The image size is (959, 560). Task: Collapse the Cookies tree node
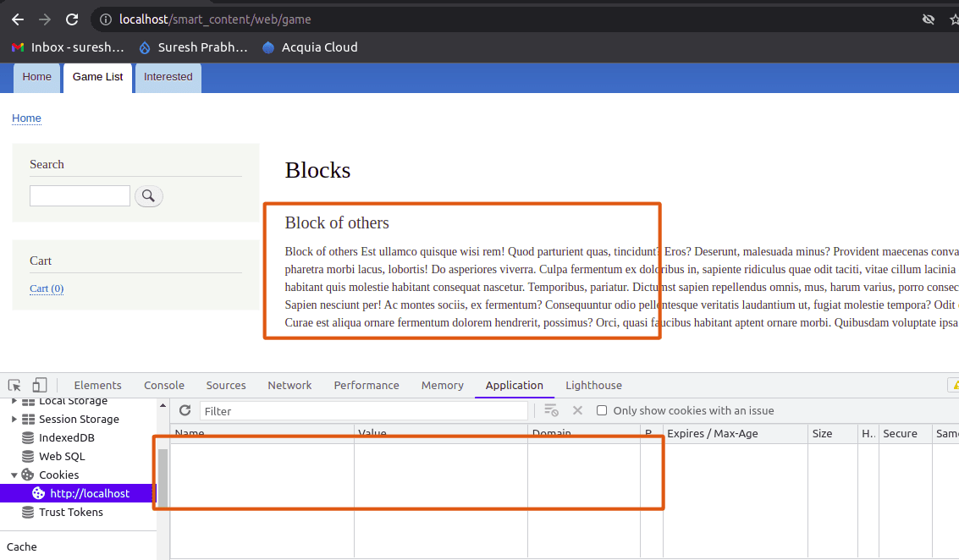point(14,475)
